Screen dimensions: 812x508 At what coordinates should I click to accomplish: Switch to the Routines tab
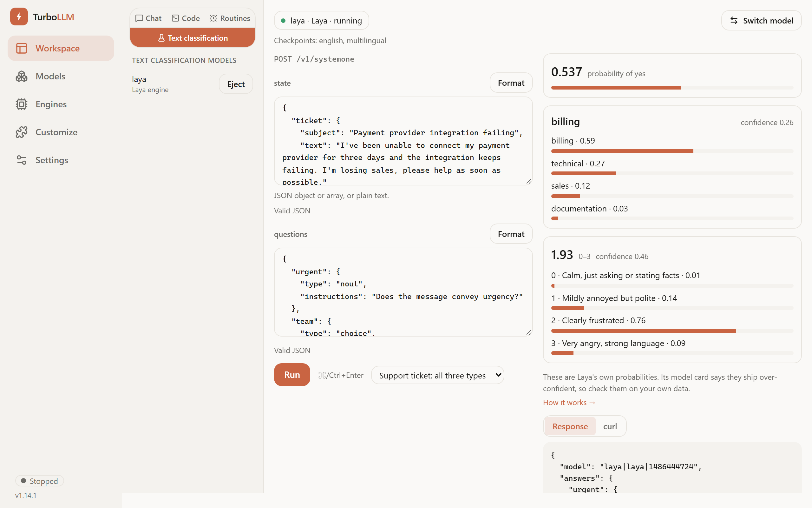[x=230, y=18]
